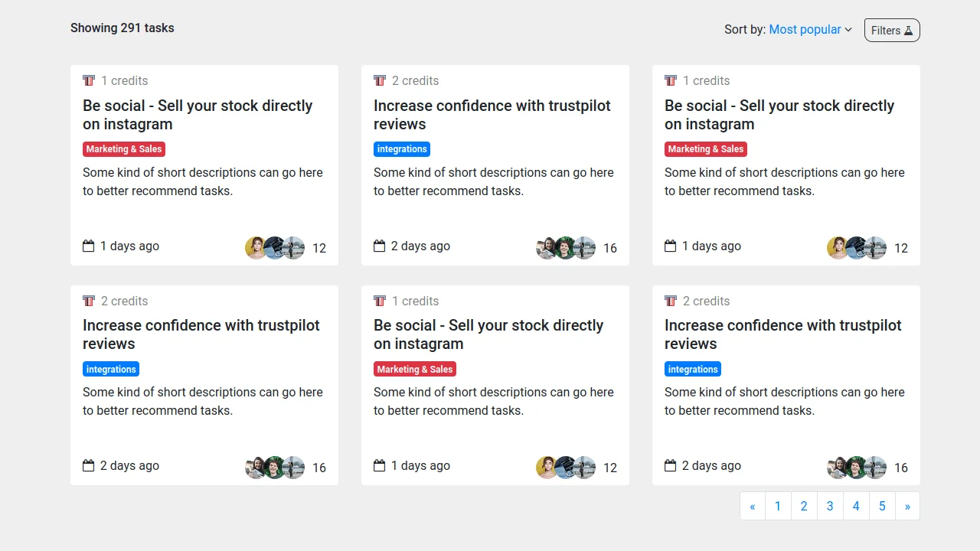This screenshot has width=980, height=551.
Task: Select the integrations tag on Trustpilot card
Action: point(402,148)
